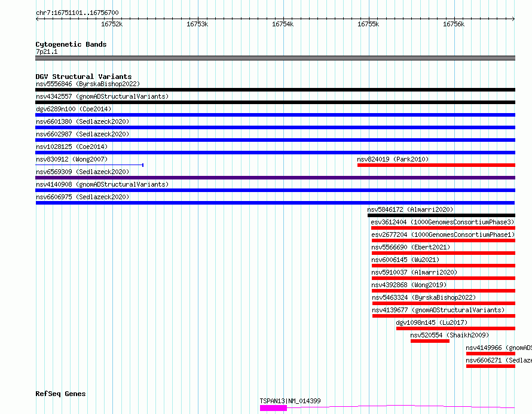Select the gray 7p21.1 cytoband bar
This screenshot has height=414, width=532.
pos(275,58)
